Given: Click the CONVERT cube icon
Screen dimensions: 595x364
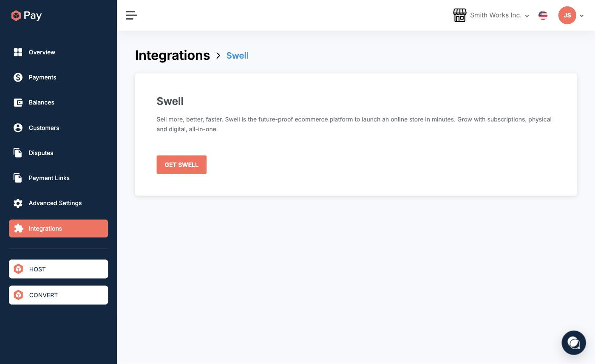Looking at the screenshot, I should [x=18, y=295].
